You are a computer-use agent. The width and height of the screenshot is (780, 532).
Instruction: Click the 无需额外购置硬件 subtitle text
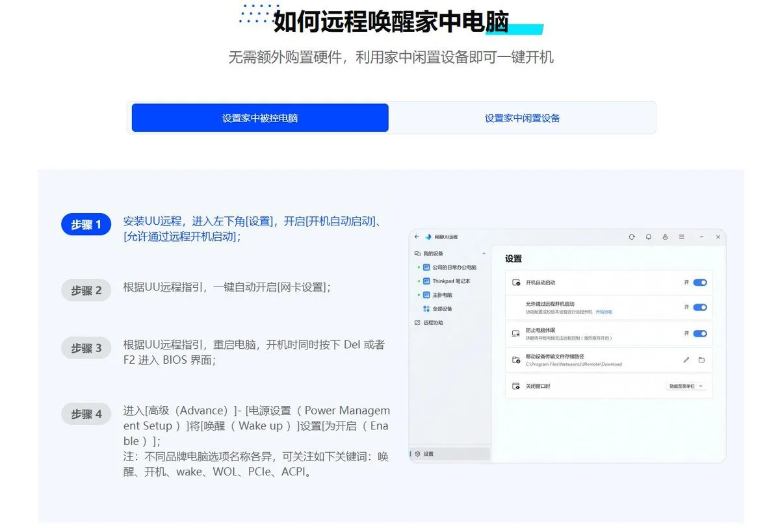(x=391, y=57)
